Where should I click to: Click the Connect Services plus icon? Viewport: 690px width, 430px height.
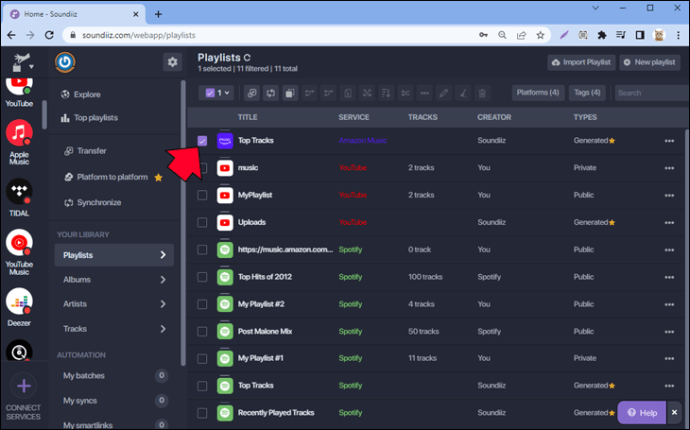pyautogui.click(x=24, y=386)
